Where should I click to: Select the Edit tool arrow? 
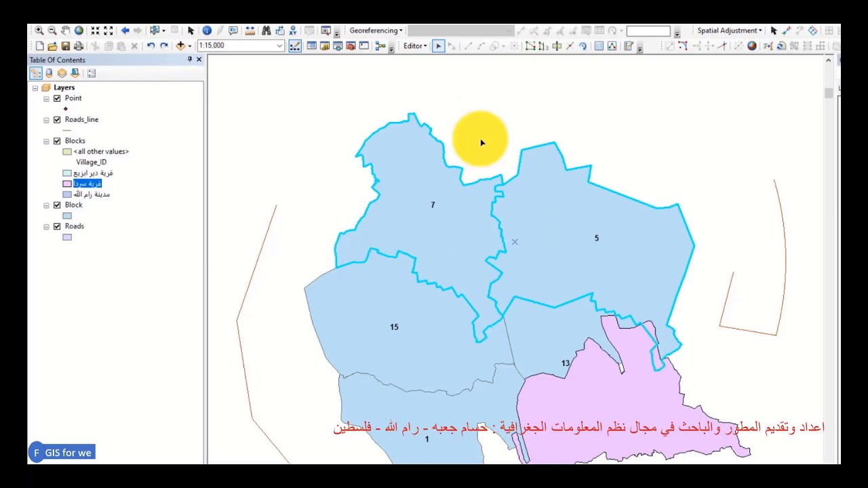(438, 46)
